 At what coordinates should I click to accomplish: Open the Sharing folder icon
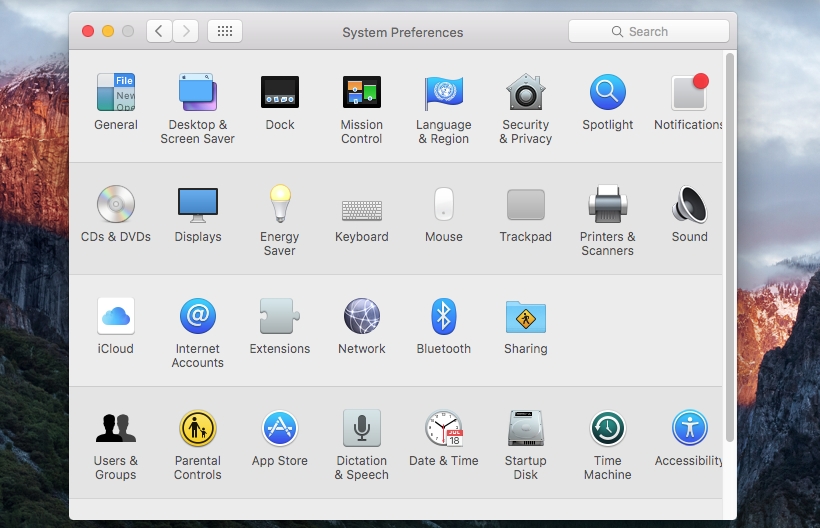point(526,317)
